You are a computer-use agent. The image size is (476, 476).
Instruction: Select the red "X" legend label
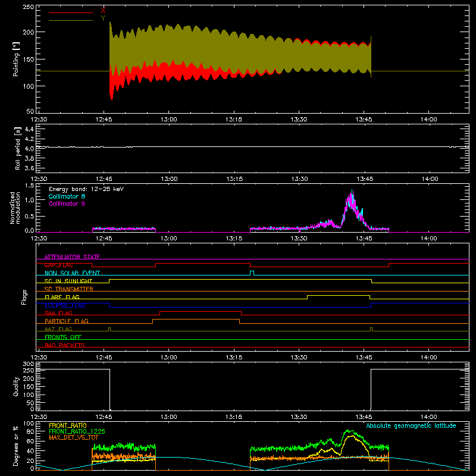[103, 11]
